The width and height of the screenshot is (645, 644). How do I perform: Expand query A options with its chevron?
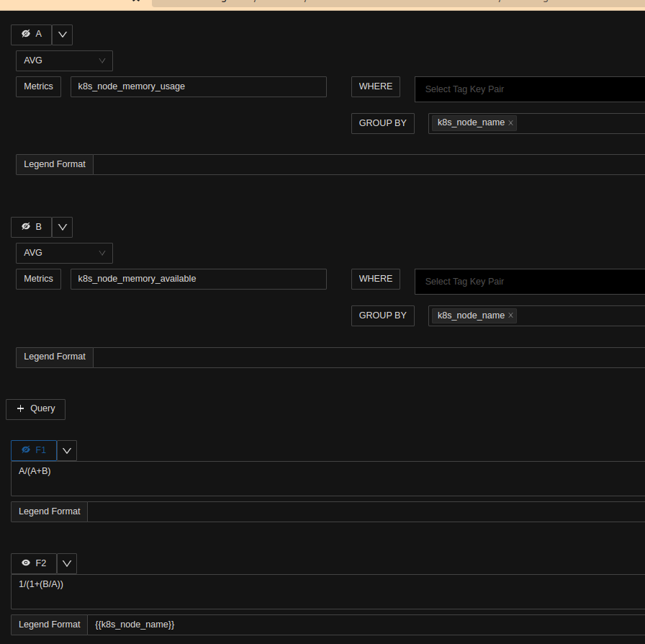pyautogui.click(x=62, y=34)
